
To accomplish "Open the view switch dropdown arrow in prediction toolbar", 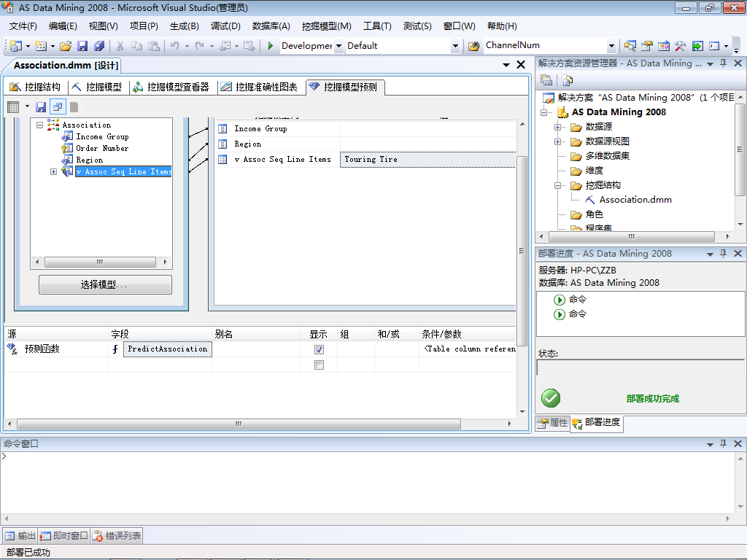I will point(27,106).
